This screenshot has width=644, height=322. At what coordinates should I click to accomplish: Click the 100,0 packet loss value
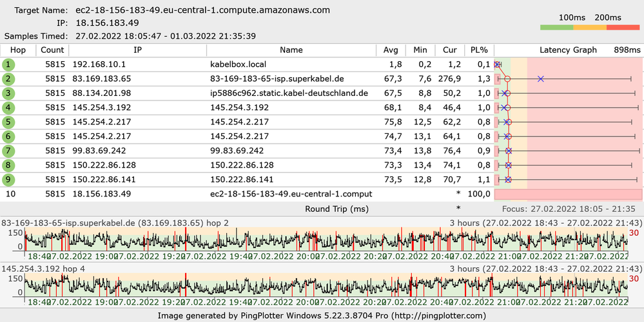pyautogui.click(x=479, y=194)
